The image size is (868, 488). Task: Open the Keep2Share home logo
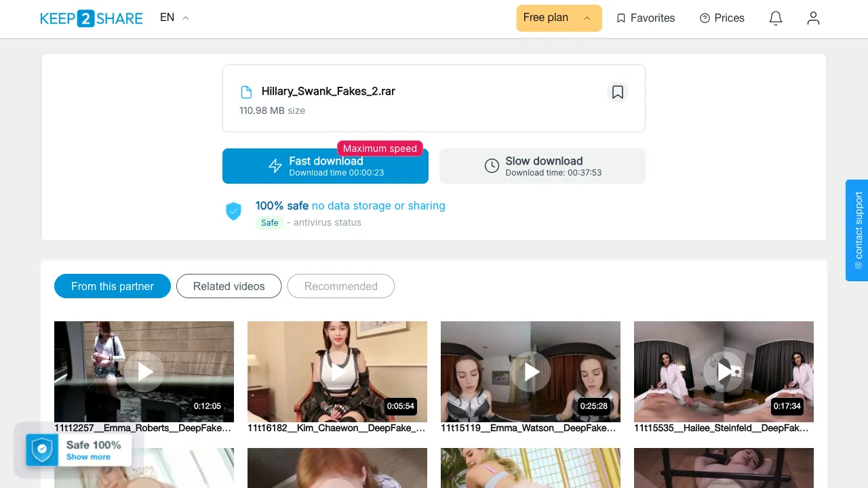(92, 18)
